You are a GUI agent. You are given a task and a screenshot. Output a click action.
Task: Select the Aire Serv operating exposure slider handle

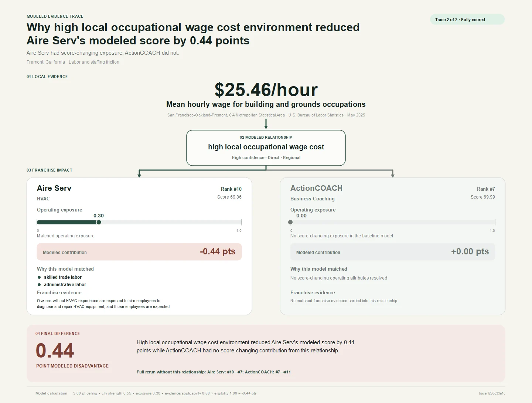[x=99, y=222]
